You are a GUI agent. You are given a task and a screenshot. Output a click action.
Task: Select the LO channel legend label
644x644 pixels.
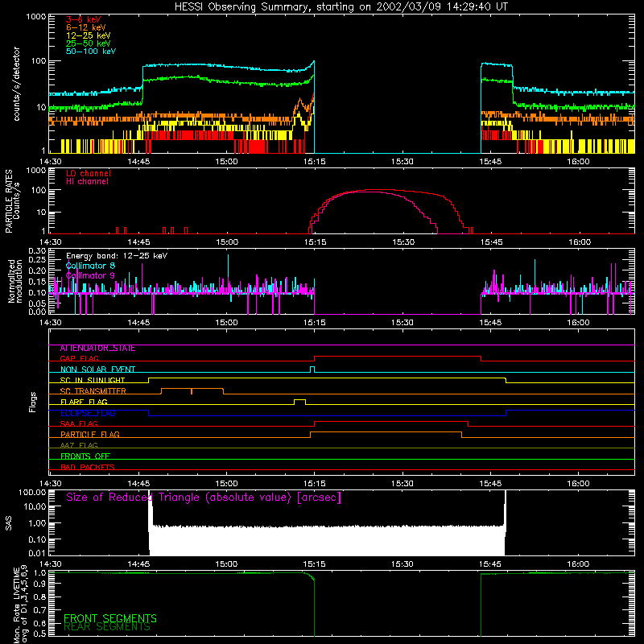[x=89, y=173]
